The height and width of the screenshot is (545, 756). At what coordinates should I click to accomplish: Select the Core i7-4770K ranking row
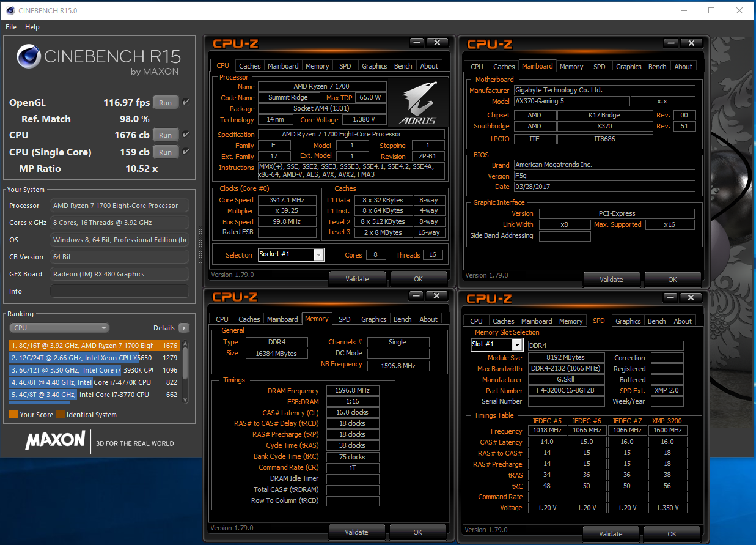(x=95, y=382)
